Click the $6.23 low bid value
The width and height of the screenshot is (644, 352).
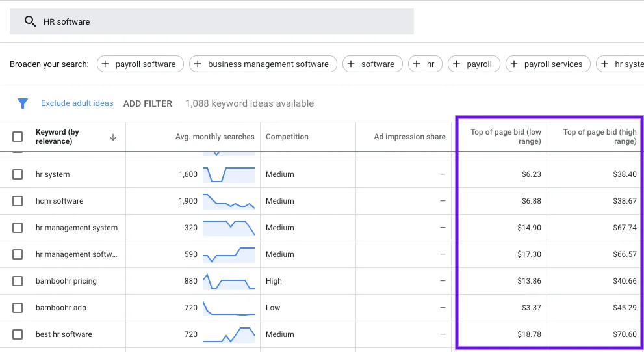532,174
